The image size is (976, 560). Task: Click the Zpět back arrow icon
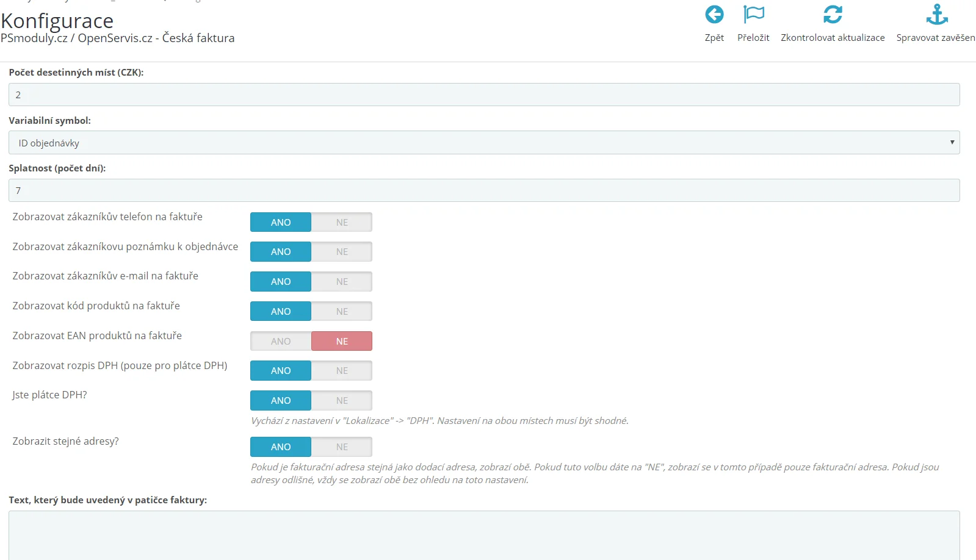(714, 15)
